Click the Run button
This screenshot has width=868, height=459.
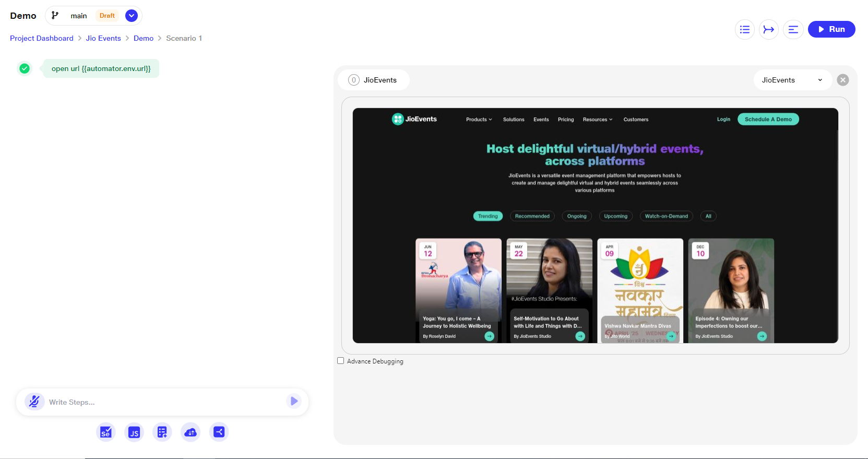(831, 29)
